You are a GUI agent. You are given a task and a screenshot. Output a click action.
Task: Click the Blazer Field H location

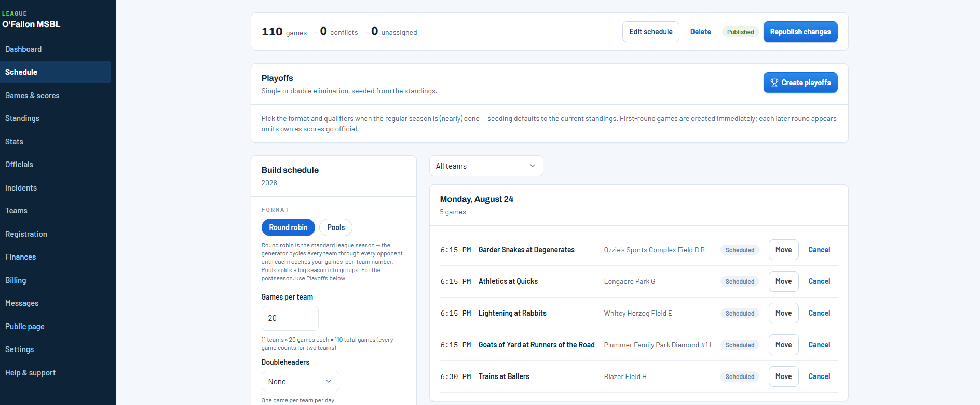click(625, 376)
